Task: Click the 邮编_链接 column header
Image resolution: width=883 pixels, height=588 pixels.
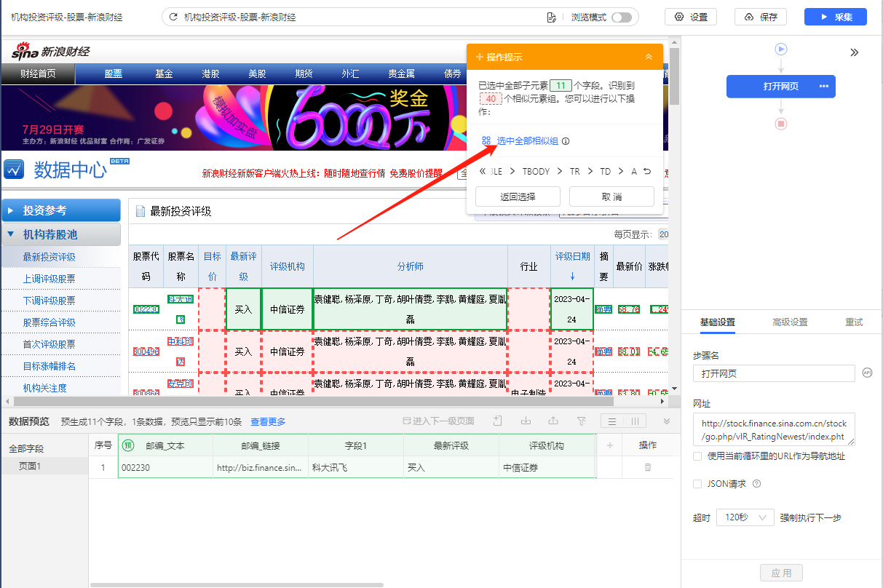Action: point(261,445)
